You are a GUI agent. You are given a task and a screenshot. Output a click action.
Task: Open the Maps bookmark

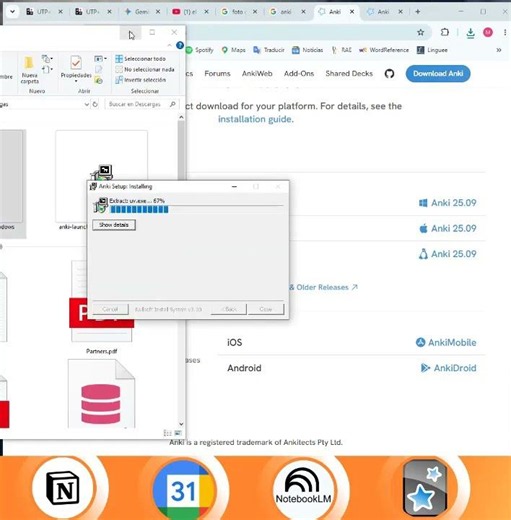click(234, 50)
